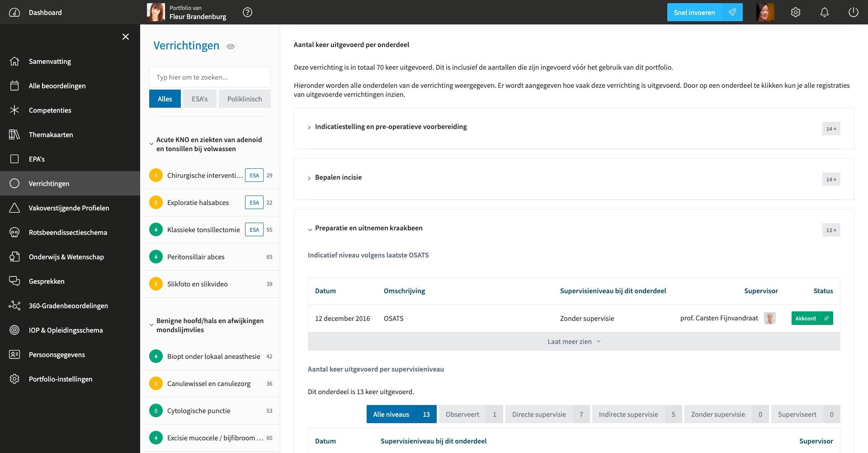Select Directe supervisie filter

tap(547, 414)
